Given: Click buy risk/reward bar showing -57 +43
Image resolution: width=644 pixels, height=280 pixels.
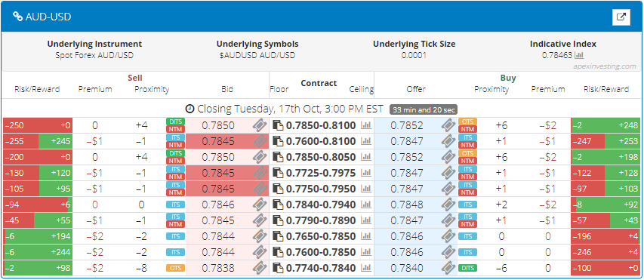Looking at the screenshot, I should click(605, 220).
